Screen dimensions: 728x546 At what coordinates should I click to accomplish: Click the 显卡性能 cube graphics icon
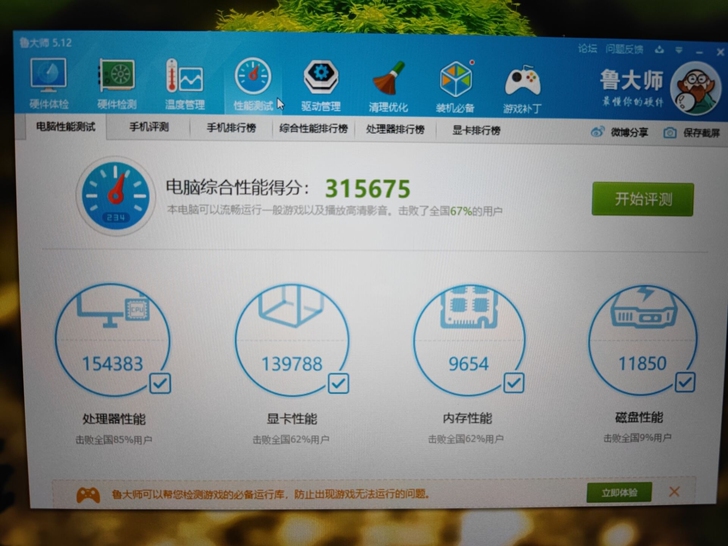coord(292,306)
